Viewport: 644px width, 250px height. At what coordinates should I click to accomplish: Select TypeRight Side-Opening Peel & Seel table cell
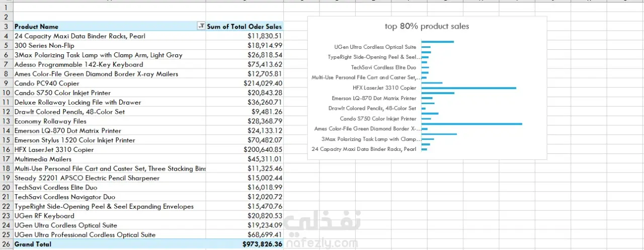109,206
